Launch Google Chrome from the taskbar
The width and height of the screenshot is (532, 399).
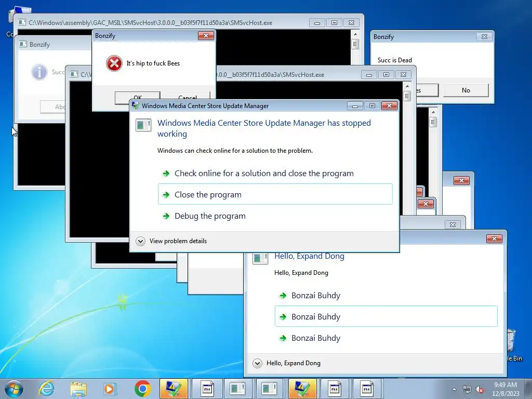click(x=142, y=389)
